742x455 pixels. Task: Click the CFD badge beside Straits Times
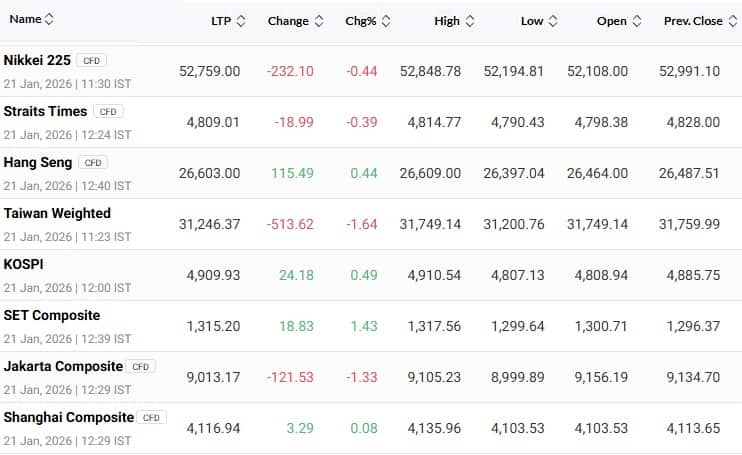[x=108, y=112]
